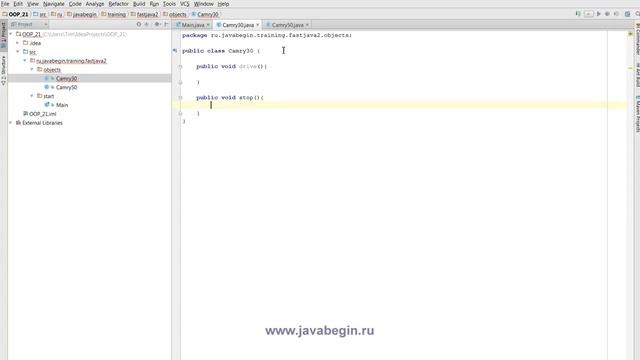Select External Libraries in project tree
Viewport: 640px width, 360px height.
click(x=42, y=122)
